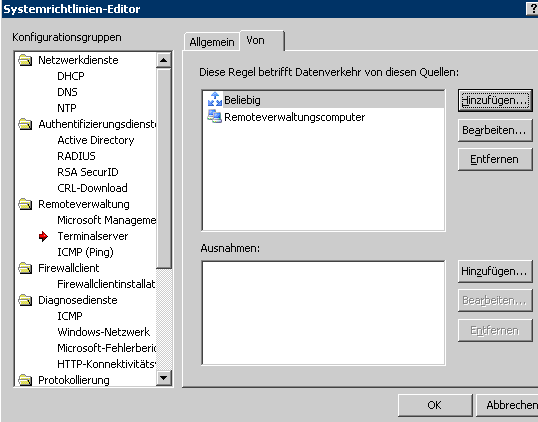Select NTP in the configuration tree
The height and width of the screenshot is (422, 538).
pyautogui.click(x=67, y=108)
